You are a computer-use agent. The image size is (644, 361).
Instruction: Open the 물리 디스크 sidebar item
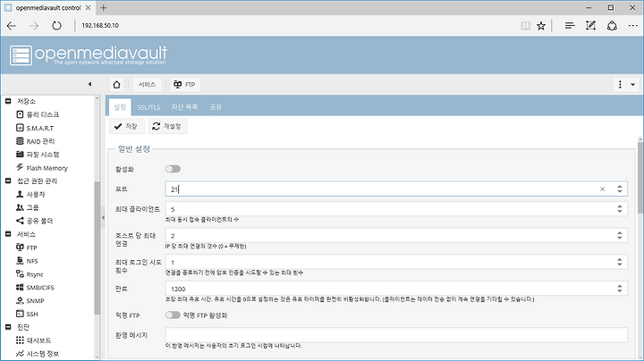38,114
